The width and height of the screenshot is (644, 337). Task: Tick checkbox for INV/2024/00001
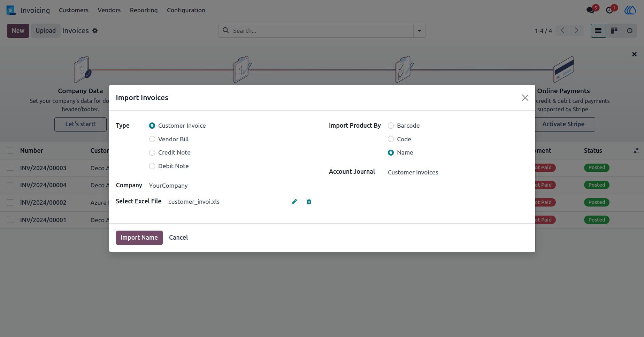pos(10,220)
